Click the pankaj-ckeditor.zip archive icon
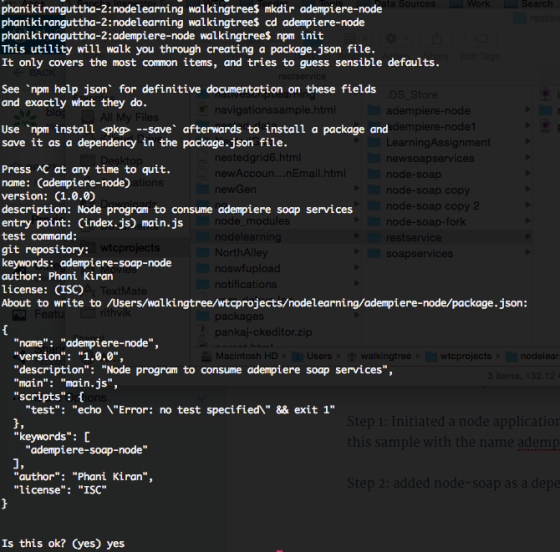The image size is (560, 552). click(203, 332)
